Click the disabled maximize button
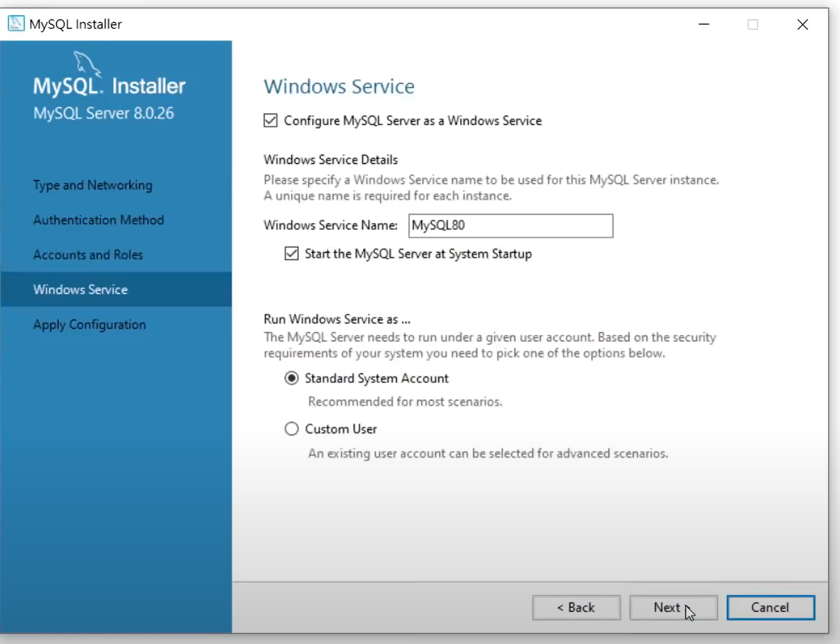This screenshot has width=840, height=644. coord(753,24)
